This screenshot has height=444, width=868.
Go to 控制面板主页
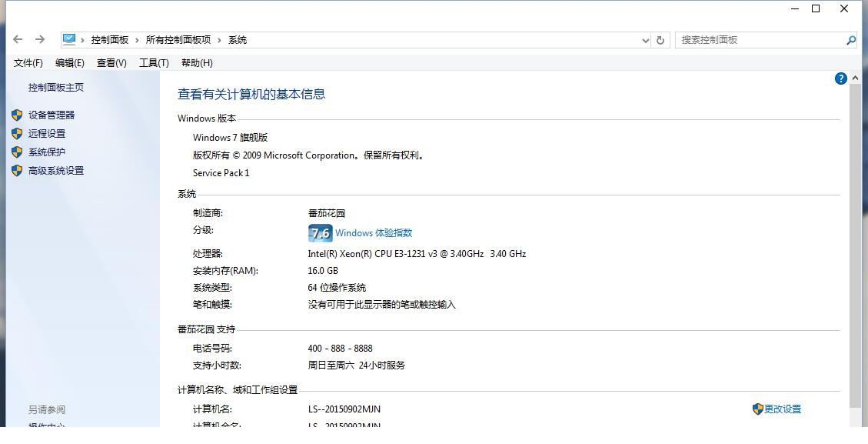56,87
